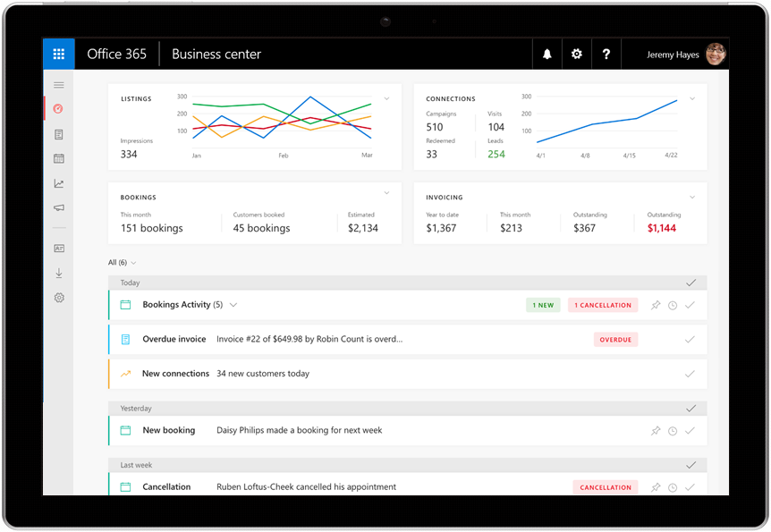Pin the Bookings Activity notification
Screen dimensions: 771x532
[x=656, y=305]
